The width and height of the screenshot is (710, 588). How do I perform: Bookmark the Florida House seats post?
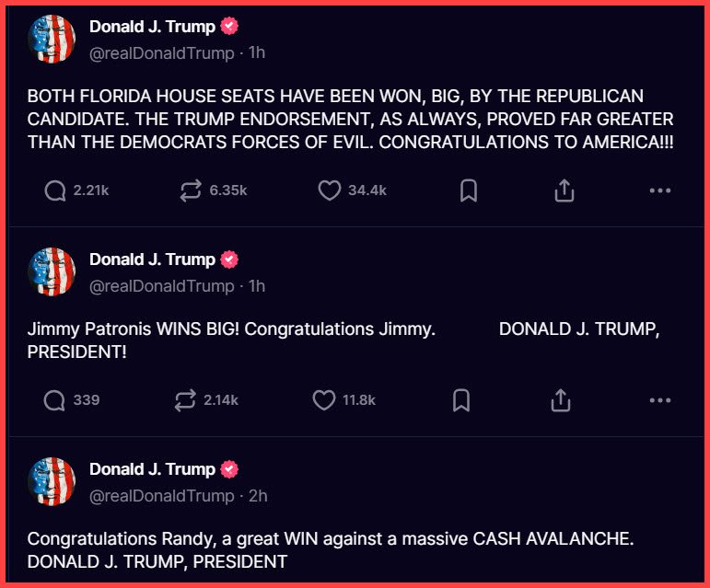[468, 190]
